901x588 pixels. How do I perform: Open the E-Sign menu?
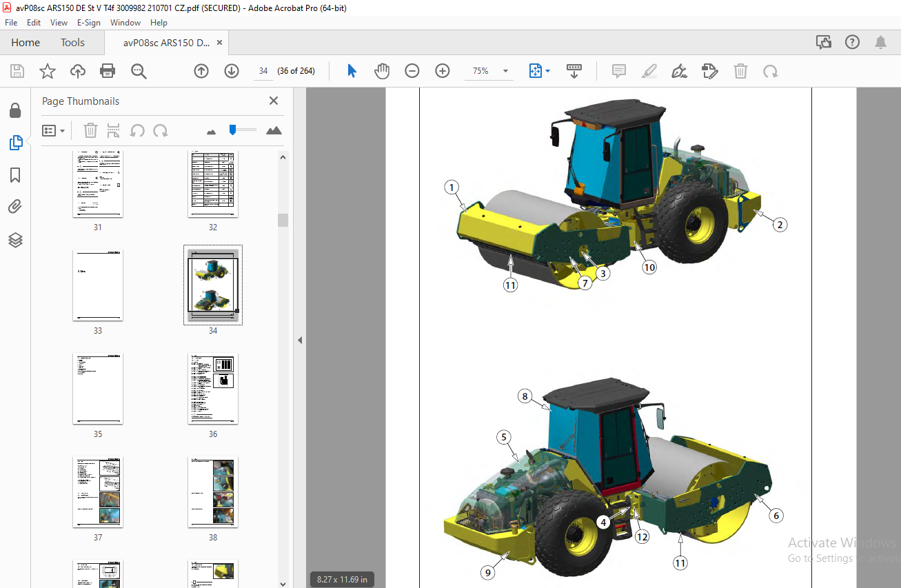pyautogui.click(x=89, y=23)
